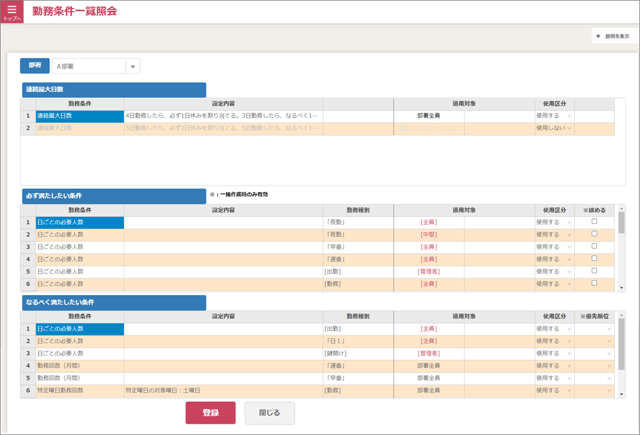Click the 設定内容 cell of 連続最大日数 row 1
This screenshot has height=435, width=640.
point(222,116)
